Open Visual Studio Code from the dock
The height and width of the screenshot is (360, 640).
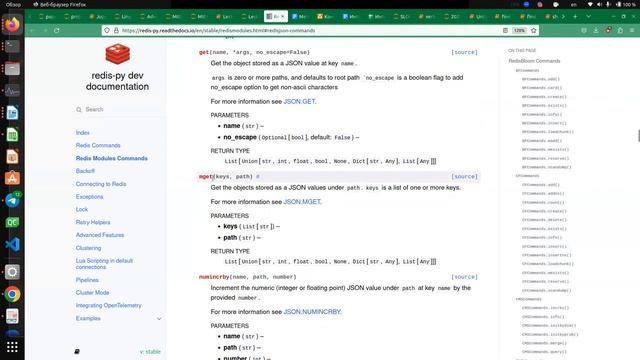pos(12,244)
